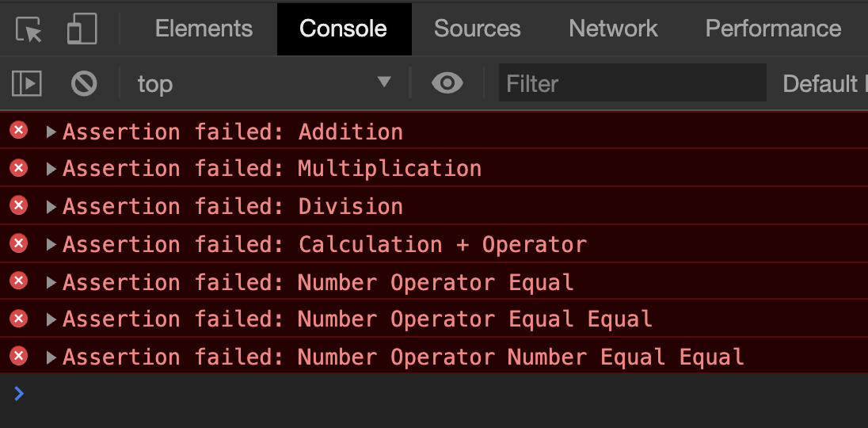Switch to the Sources tab
The height and width of the screenshot is (428, 868).
coord(477,29)
